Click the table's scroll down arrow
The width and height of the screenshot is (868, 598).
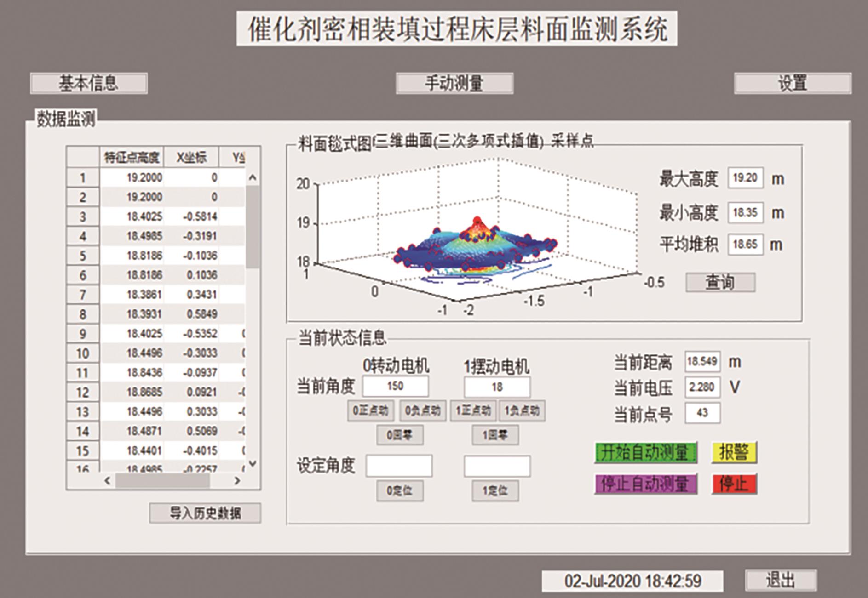tap(253, 464)
